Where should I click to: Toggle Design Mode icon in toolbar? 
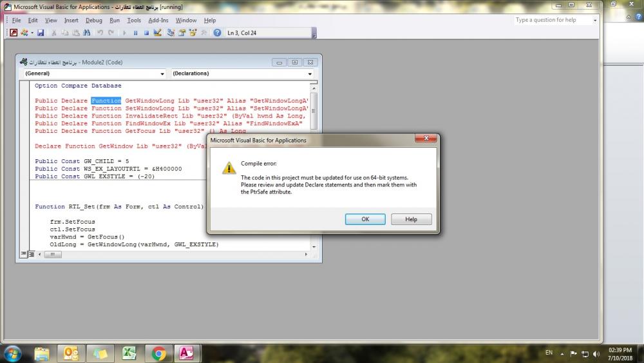pos(157,32)
